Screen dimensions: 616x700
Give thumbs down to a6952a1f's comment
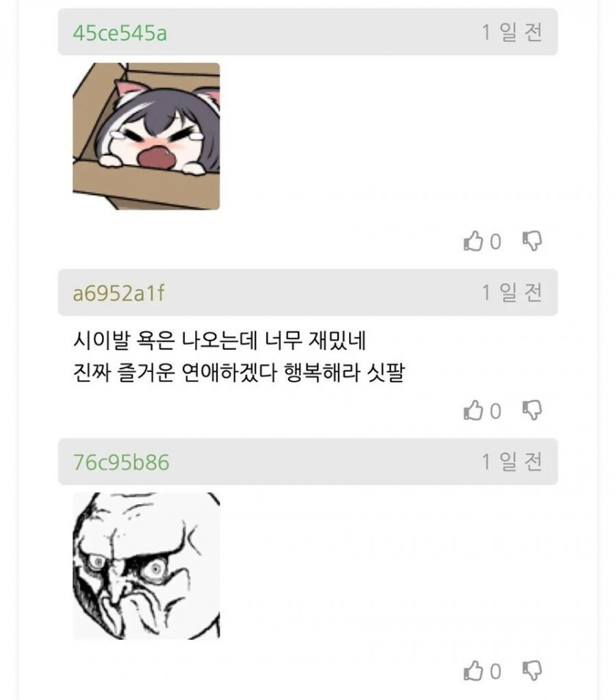click(x=532, y=410)
